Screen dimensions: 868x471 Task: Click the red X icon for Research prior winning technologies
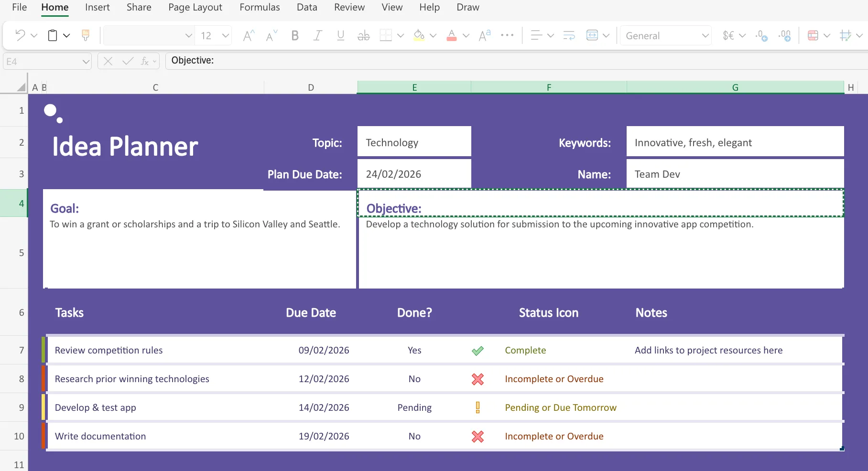477,379
